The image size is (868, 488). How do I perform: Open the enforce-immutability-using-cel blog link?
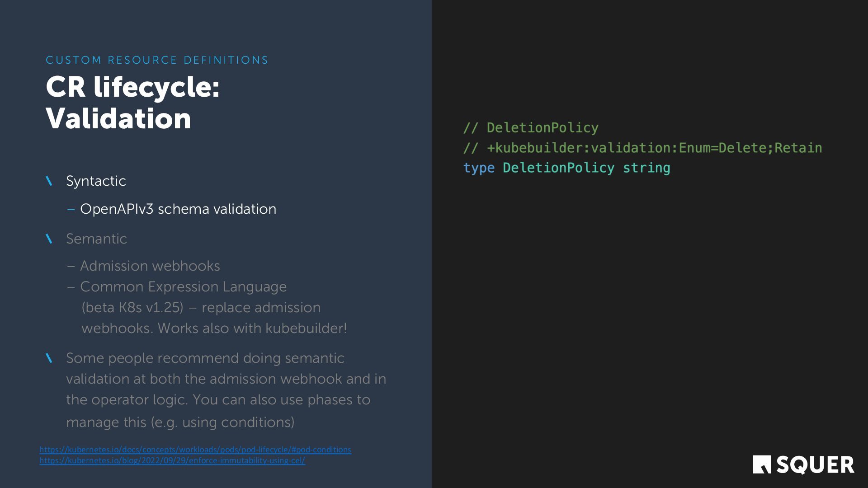(x=172, y=460)
